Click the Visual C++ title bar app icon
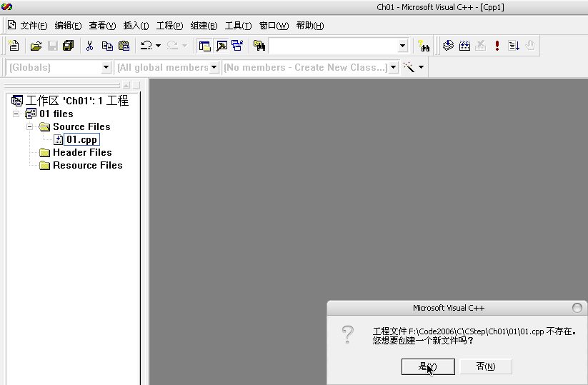The width and height of the screenshot is (588, 385). [6, 6]
